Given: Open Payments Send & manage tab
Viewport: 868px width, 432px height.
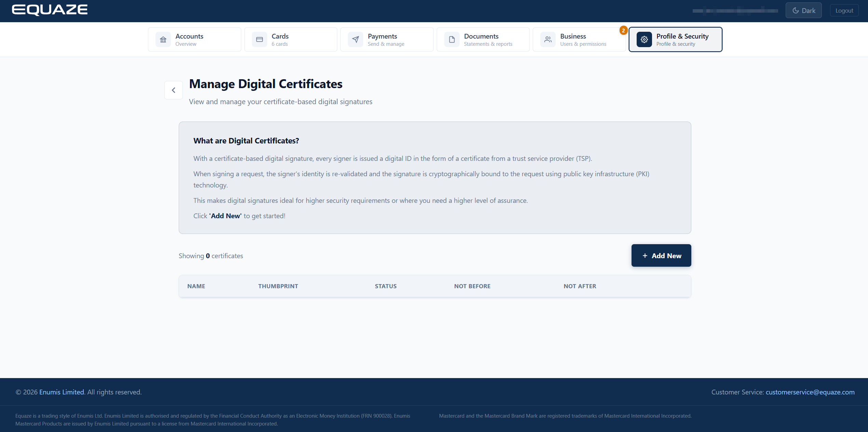Looking at the screenshot, I should coord(387,40).
